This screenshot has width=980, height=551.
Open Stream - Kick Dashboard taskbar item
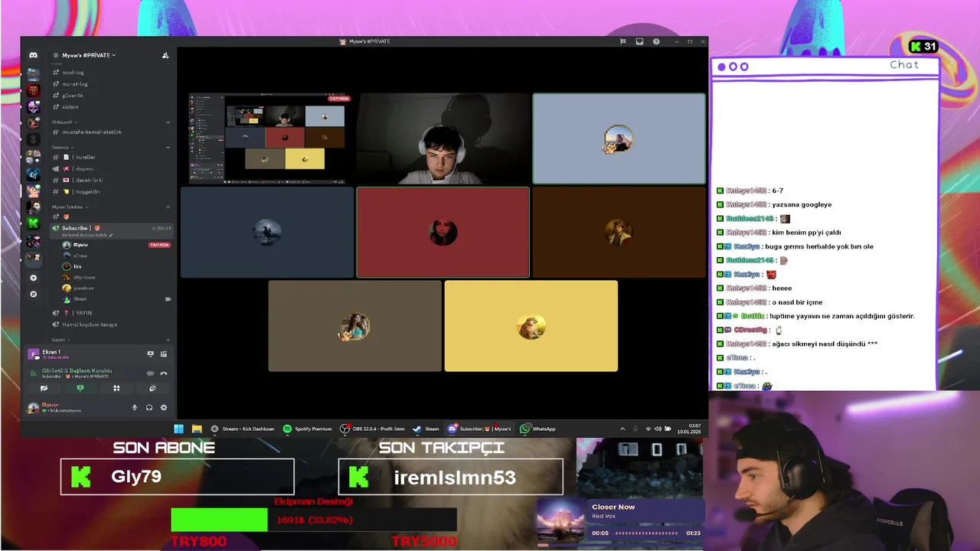pos(243,429)
